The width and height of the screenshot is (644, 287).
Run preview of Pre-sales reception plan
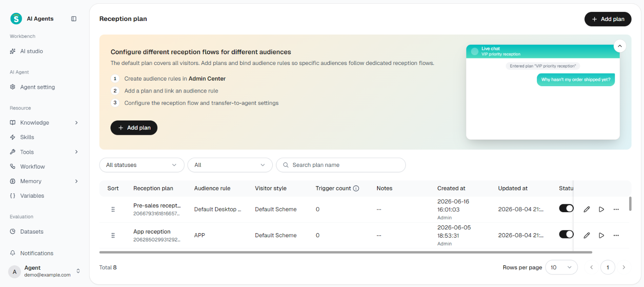[601, 209]
